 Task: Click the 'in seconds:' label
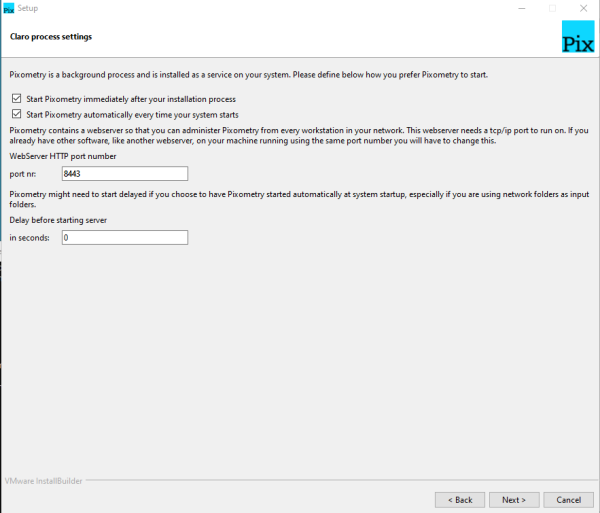tap(29, 238)
